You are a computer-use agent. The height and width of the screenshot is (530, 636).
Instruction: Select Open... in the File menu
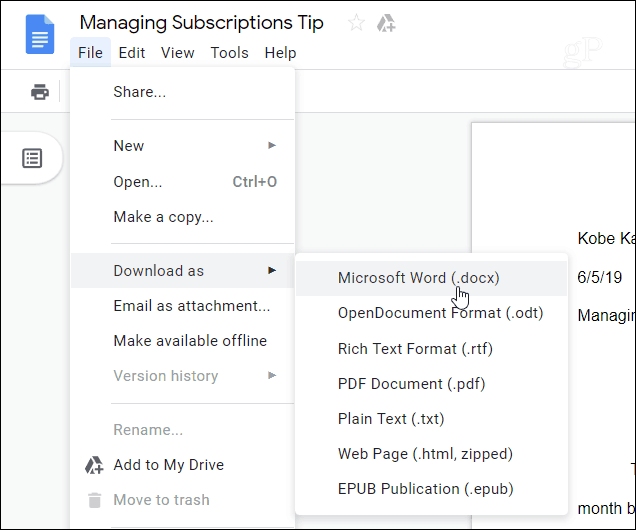click(x=183, y=182)
